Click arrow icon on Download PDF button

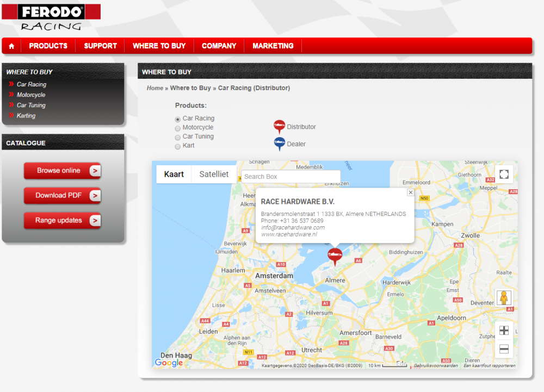(95, 196)
